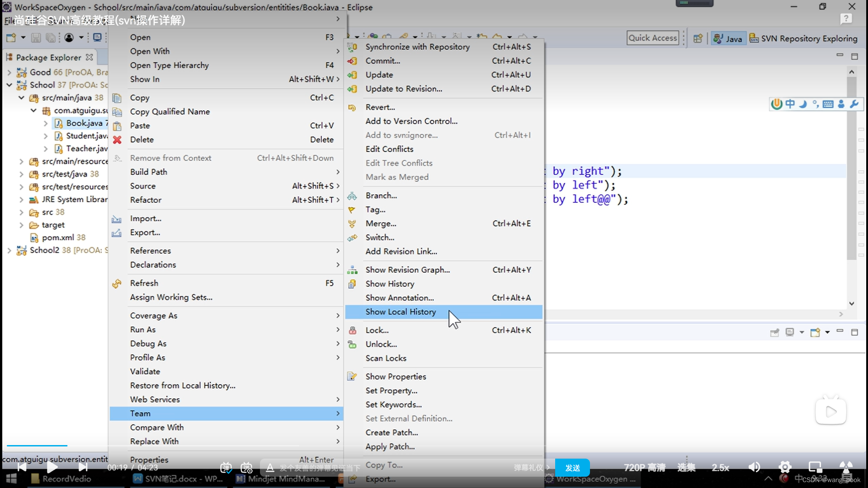
Task: Click the Copy icon in context menu
Action: [x=117, y=98]
